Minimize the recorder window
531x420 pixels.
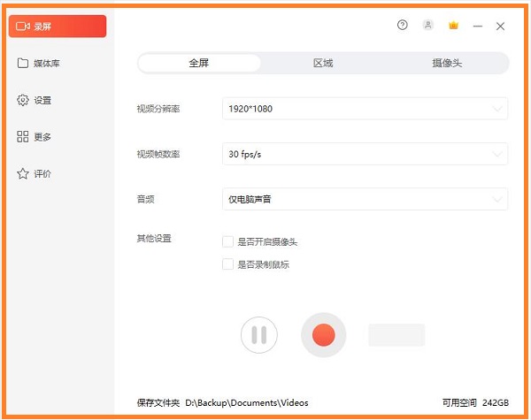[x=478, y=27]
